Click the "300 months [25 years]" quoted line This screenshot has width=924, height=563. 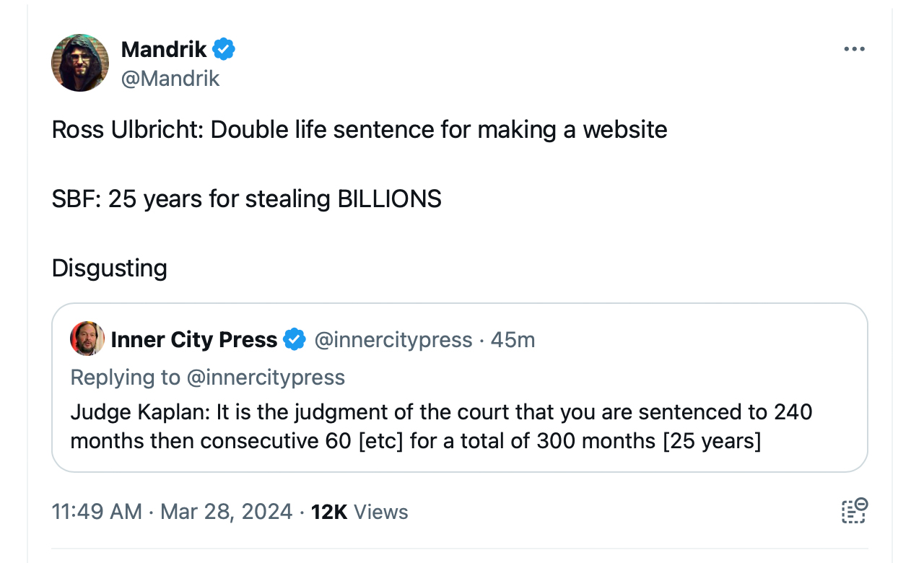pyautogui.click(x=648, y=440)
